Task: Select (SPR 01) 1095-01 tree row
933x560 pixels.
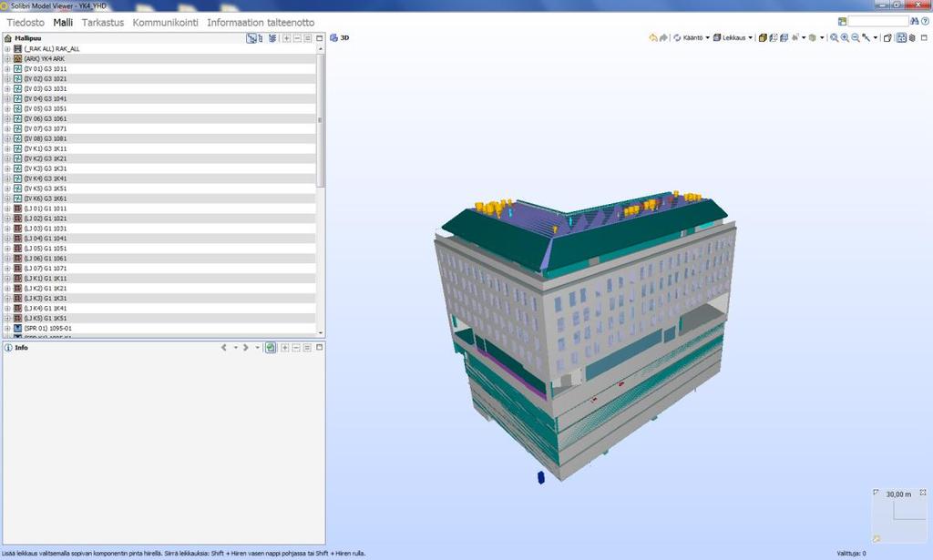Action: 159,328
